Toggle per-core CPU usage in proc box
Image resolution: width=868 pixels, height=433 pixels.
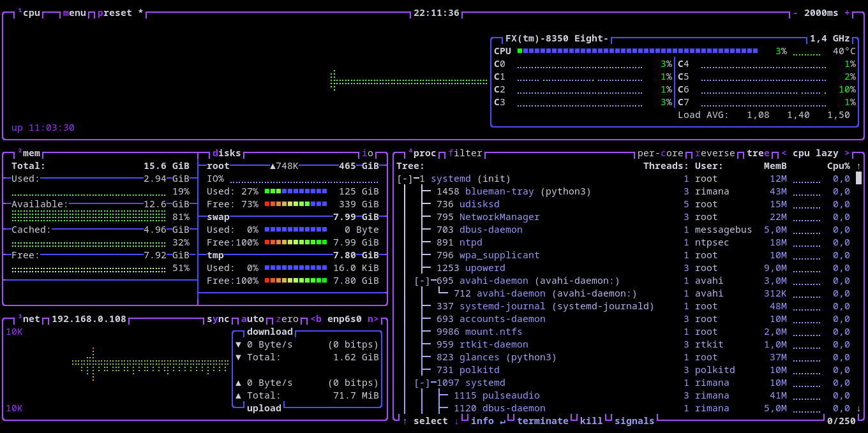660,153
